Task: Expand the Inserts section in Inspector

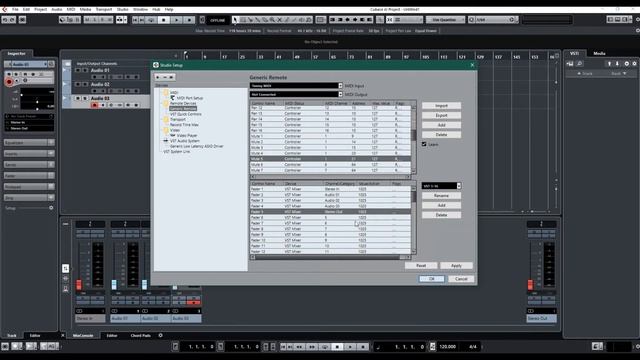Action: (x=29, y=154)
